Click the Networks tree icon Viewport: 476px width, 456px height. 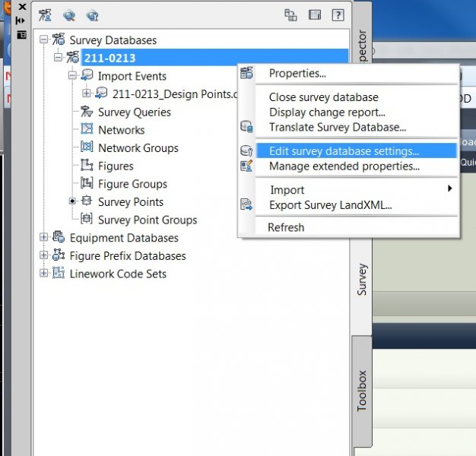coord(86,130)
